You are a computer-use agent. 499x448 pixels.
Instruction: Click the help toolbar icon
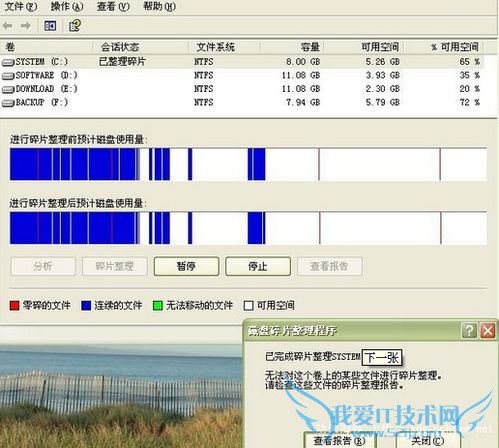75,26
